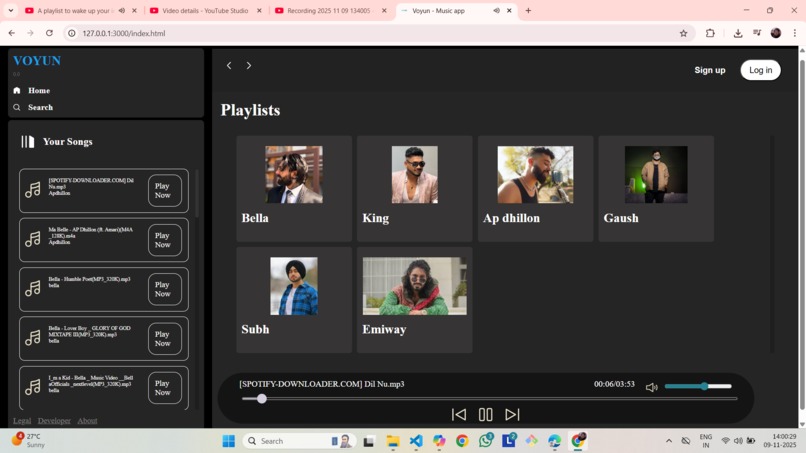Pause the current song

tap(485, 414)
